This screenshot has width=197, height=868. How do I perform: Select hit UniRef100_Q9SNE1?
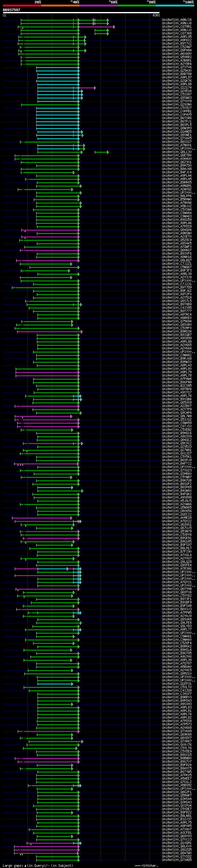click(177, 135)
